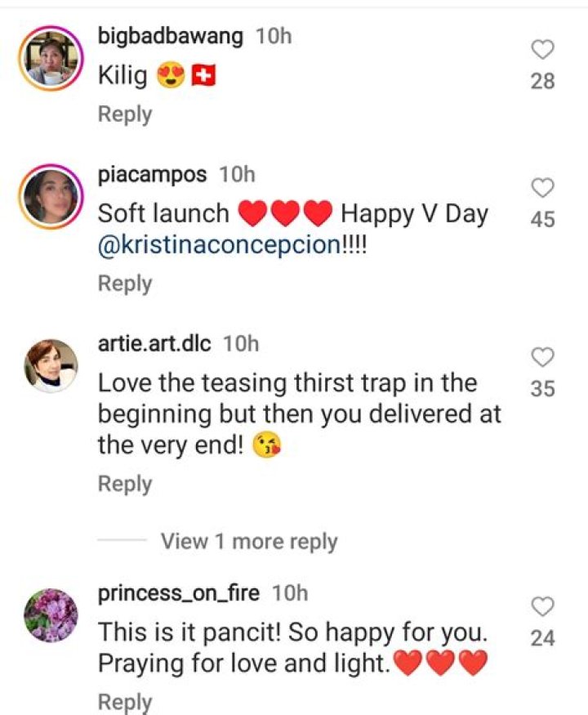
Task: Reply to bigbadbawang's comment
Action: (123, 114)
